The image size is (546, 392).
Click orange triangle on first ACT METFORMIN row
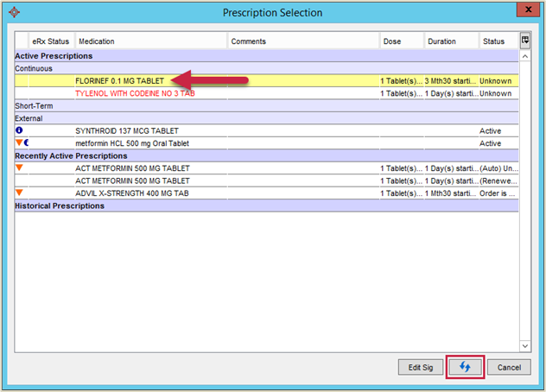[x=19, y=168]
